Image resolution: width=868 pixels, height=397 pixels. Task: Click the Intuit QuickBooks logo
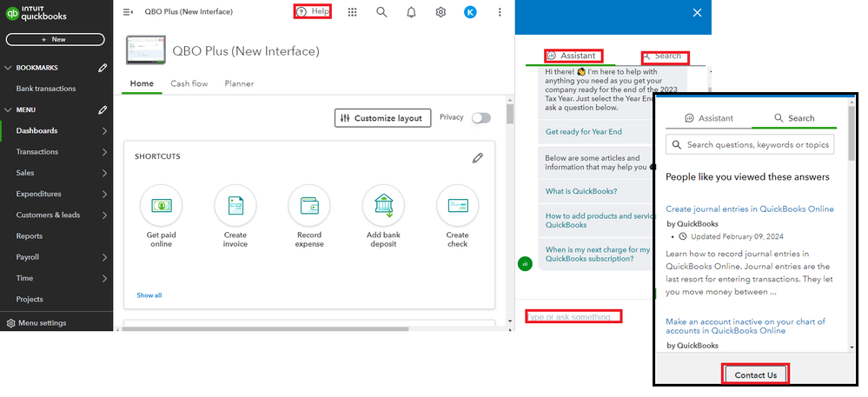click(36, 13)
